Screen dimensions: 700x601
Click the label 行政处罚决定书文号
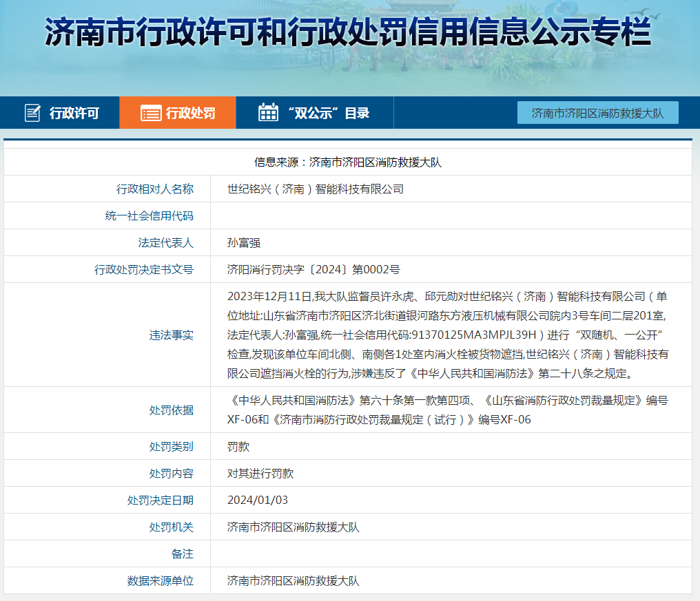coord(144,269)
